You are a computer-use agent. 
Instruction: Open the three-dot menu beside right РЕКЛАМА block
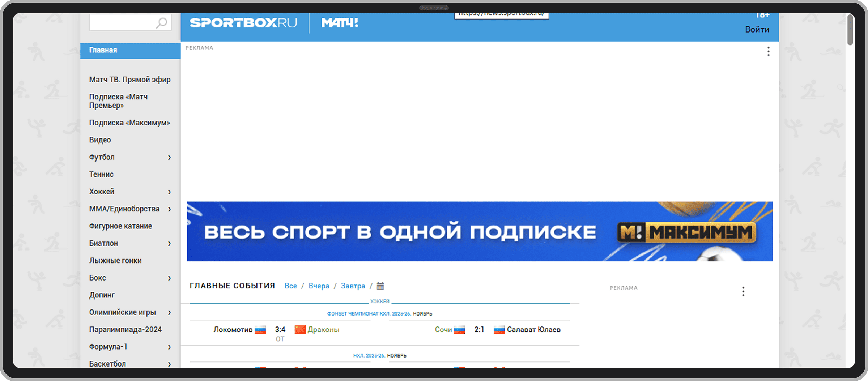[x=743, y=291]
